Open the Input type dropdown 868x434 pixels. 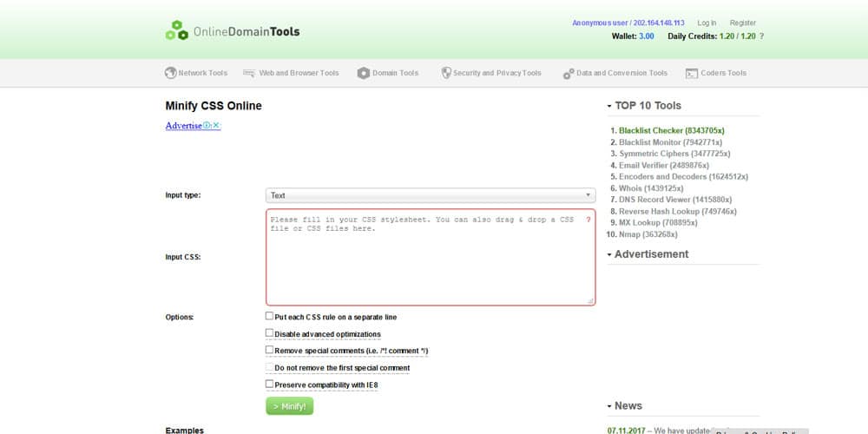[x=431, y=195]
